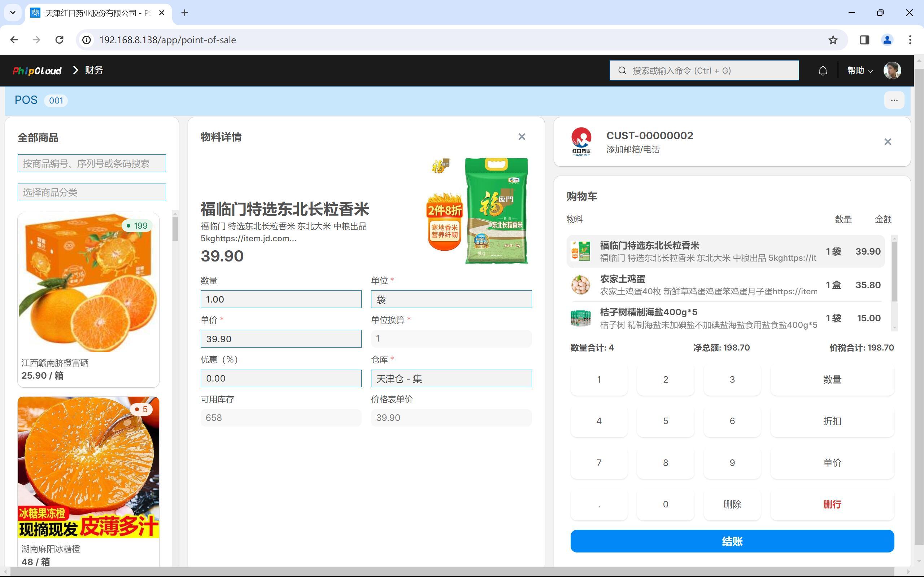The image size is (924, 577).
Task: Open the notifications bell icon
Action: [823, 71]
